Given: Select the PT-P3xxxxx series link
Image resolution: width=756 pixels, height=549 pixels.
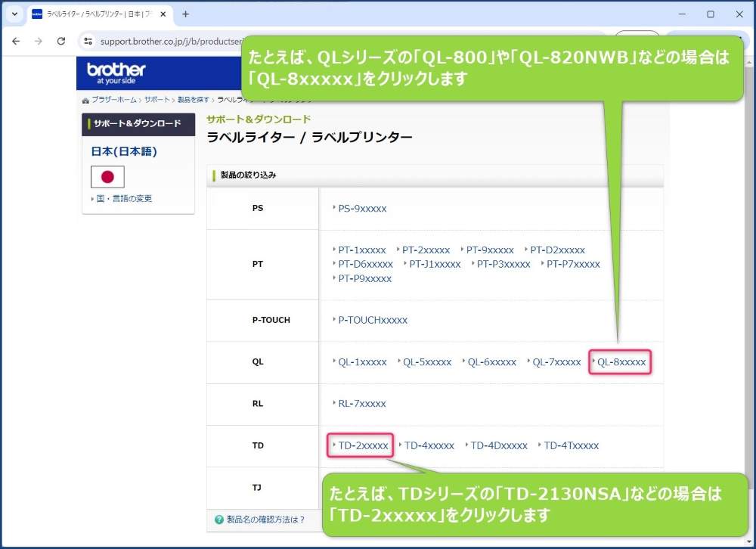Looking at the screenshot, I should pos(503,265).
